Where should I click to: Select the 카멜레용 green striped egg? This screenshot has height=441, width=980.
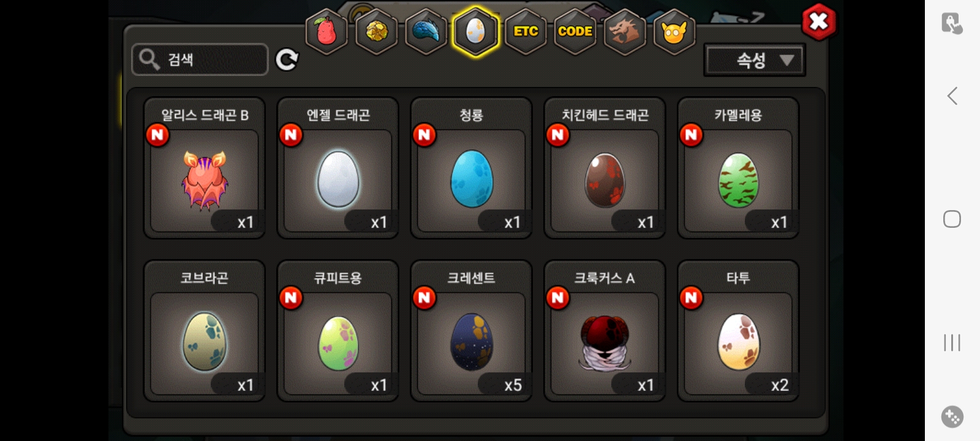click(738, 168)
